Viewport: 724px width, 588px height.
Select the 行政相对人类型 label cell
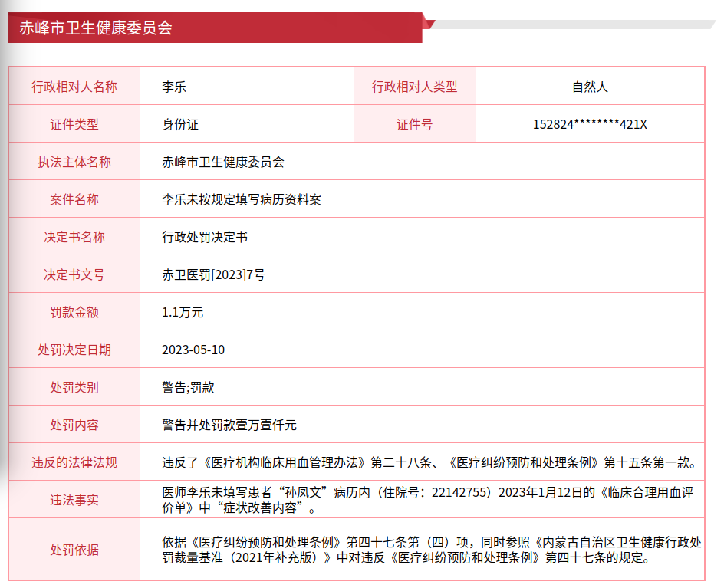(415, 87)
